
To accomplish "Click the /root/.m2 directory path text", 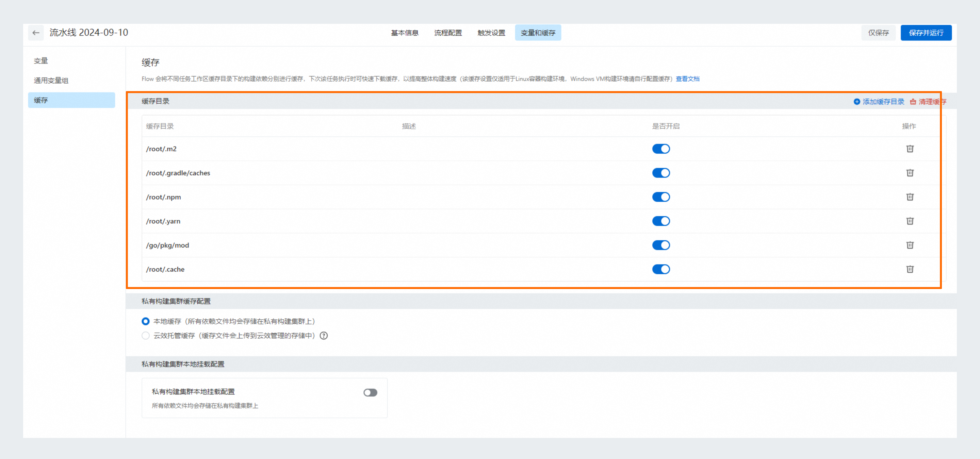I will point(161,149).
